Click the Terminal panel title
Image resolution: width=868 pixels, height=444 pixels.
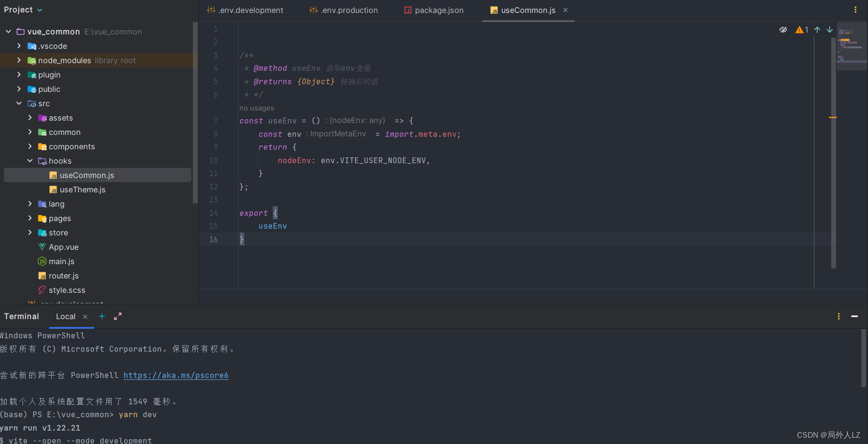[22, 316]
